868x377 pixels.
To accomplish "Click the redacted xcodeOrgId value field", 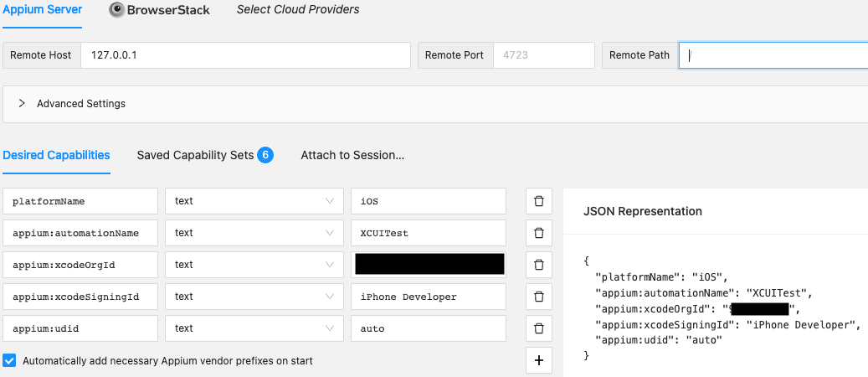I will [x=429, y=265].
